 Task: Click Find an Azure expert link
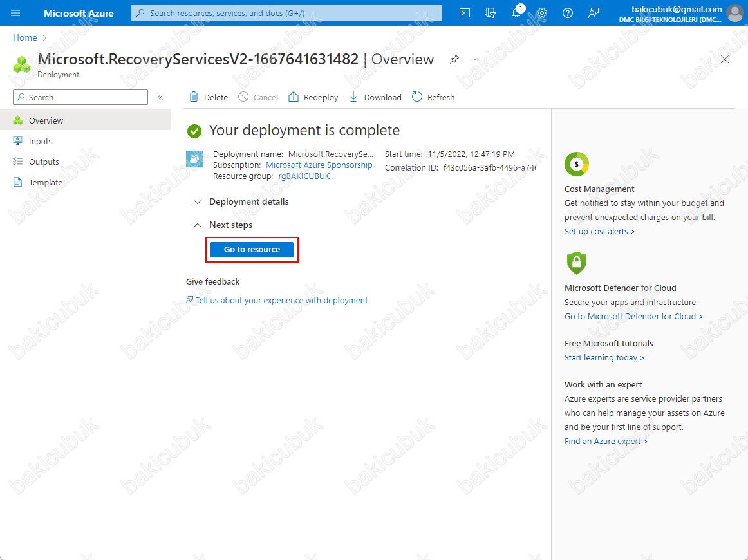point(606,441)
